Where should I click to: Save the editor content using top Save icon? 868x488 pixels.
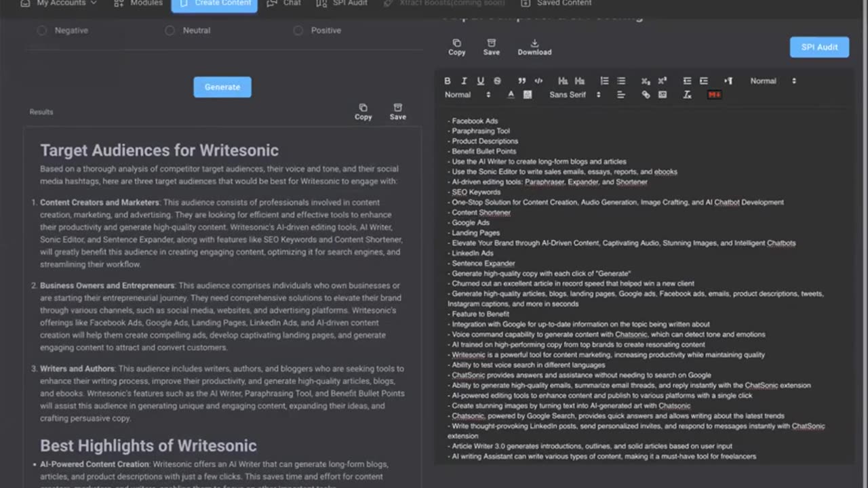492,47
